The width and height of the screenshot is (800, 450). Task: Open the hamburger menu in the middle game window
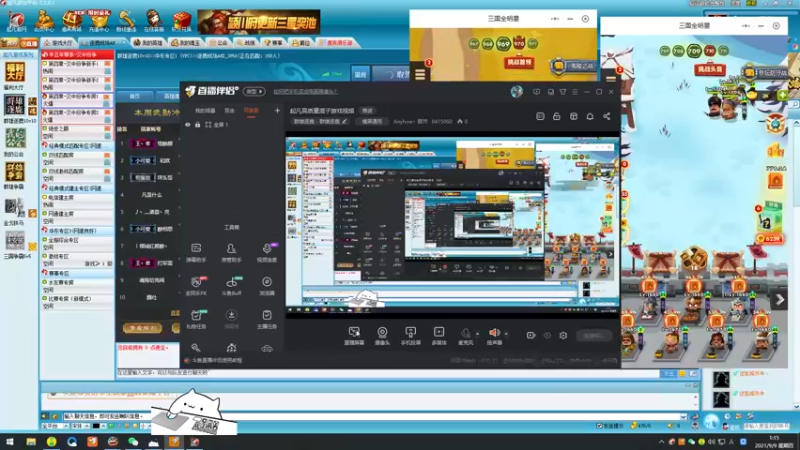click(420, 74)
